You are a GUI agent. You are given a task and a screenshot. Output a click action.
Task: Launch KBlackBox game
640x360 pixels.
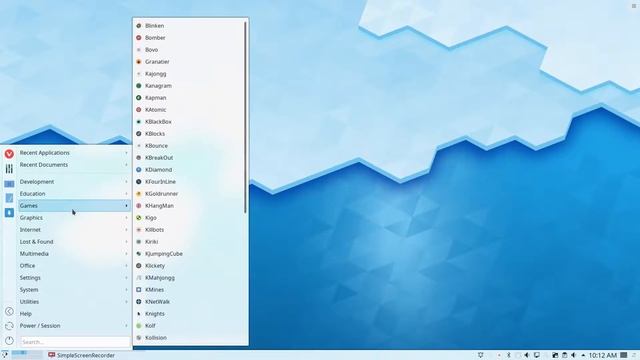tap(189, 122)
